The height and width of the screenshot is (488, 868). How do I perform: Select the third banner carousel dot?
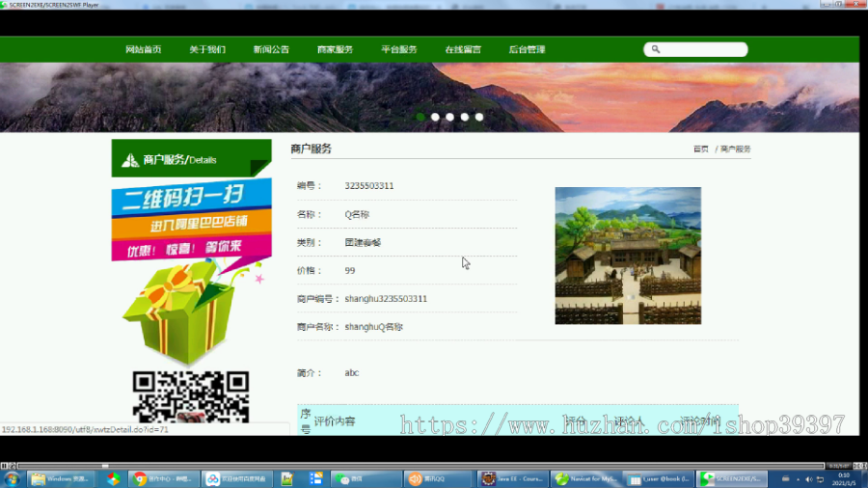point(449,117)
